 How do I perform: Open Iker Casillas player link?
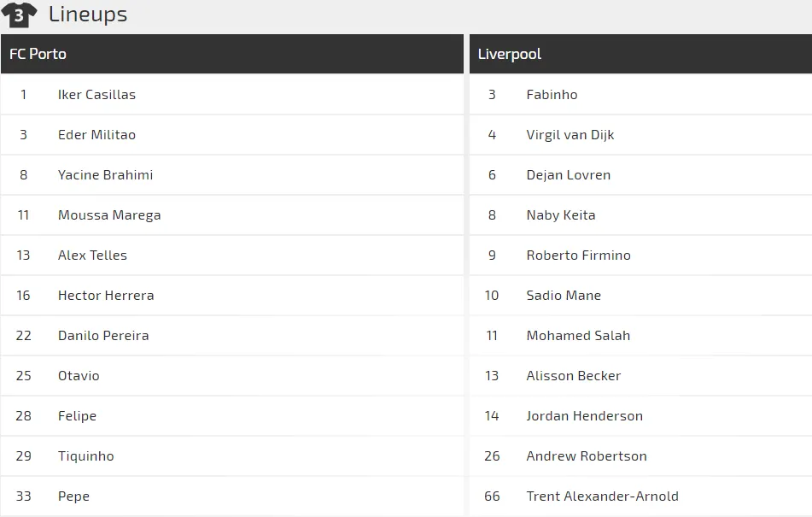[96, 95]
